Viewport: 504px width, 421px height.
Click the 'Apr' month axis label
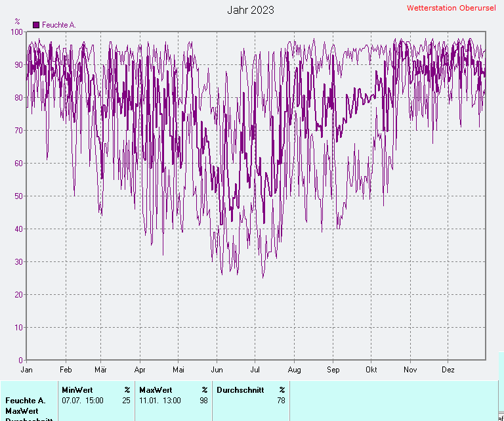click(x=140, y=370)
